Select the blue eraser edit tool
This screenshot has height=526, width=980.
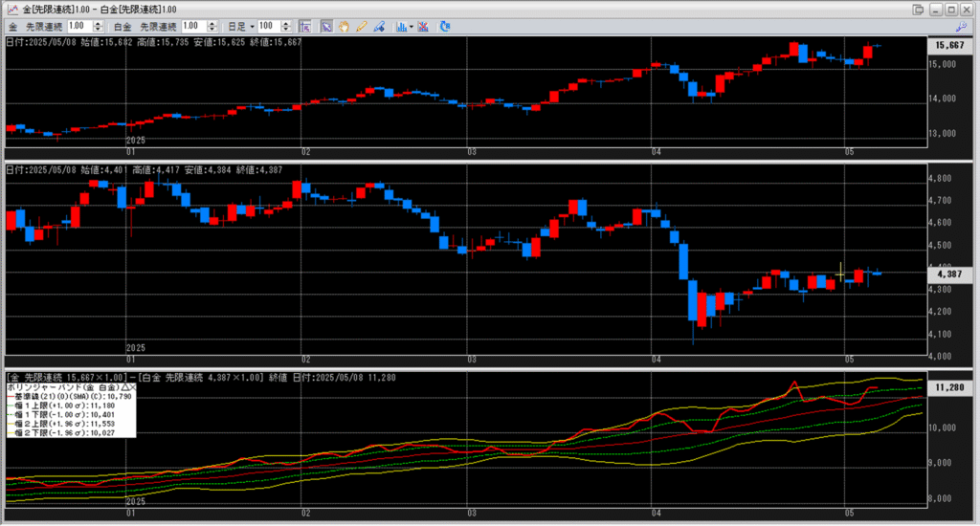379,26
